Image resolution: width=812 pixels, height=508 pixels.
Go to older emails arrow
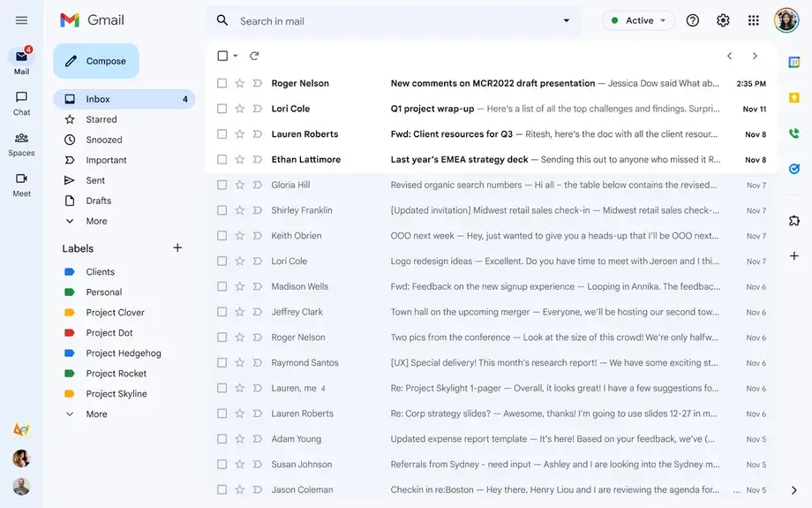point(755,56)
